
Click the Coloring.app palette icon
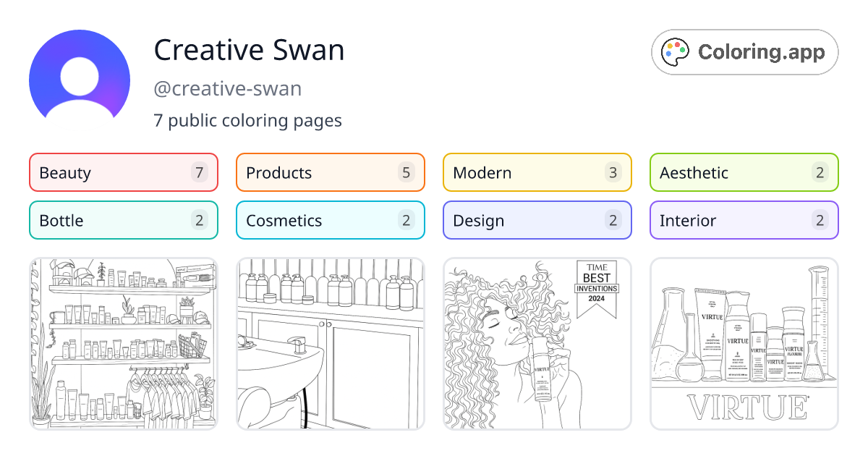pyautogui.click(x=676, y=51)
